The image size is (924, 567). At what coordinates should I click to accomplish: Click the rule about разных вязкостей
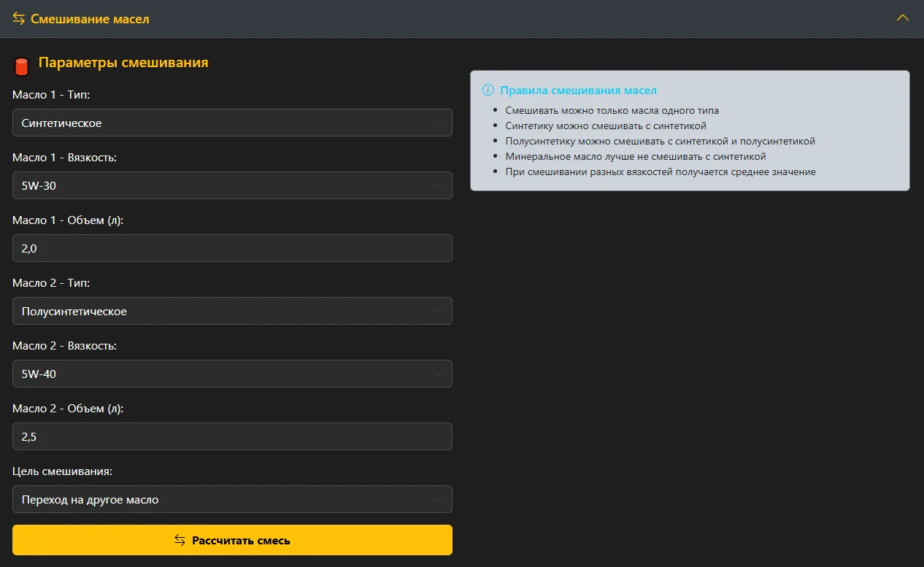[660, 171]
